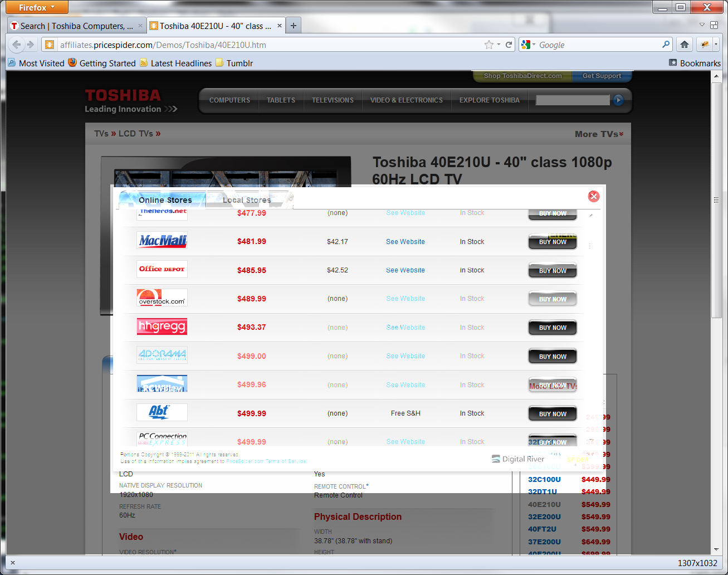728x575 pixels.
Task: Open the Shop ToshibaDirect.com link
Action: click(x=522, y=76)
